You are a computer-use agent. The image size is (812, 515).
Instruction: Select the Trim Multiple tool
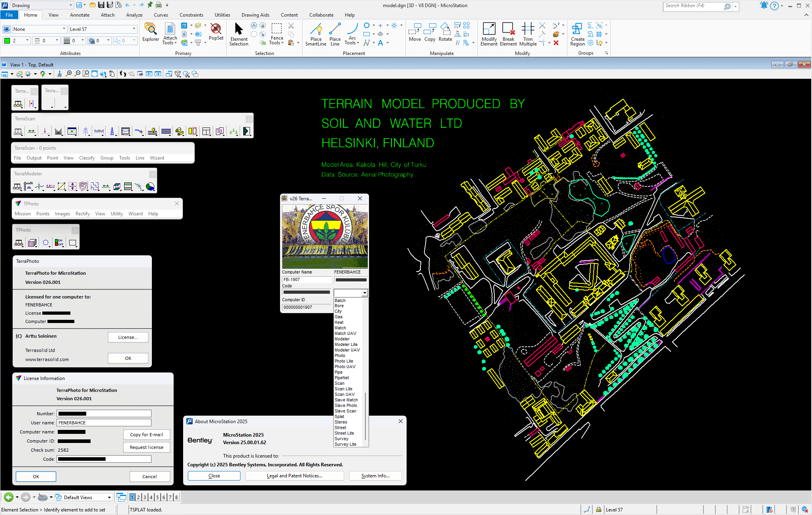528,34
